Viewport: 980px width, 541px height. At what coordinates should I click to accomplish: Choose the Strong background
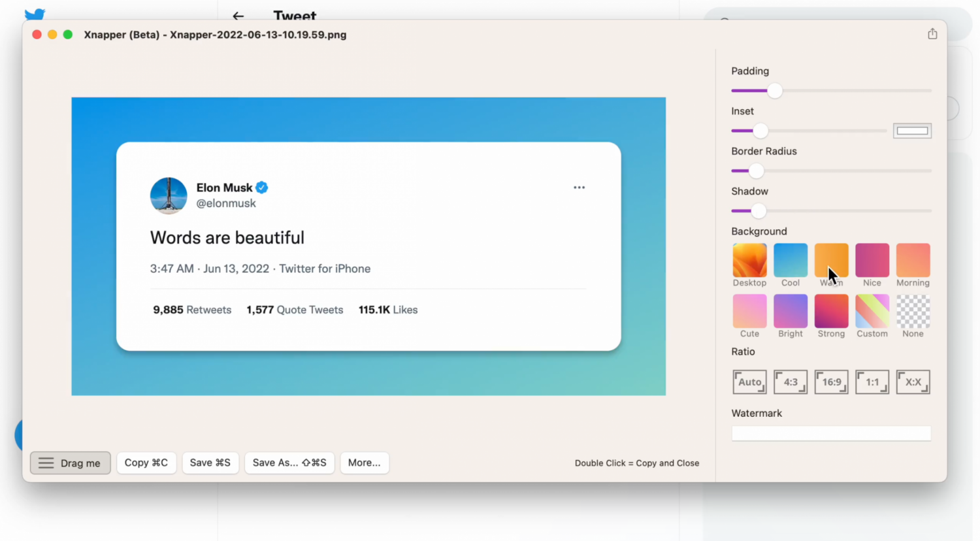(x=831, y=311)
